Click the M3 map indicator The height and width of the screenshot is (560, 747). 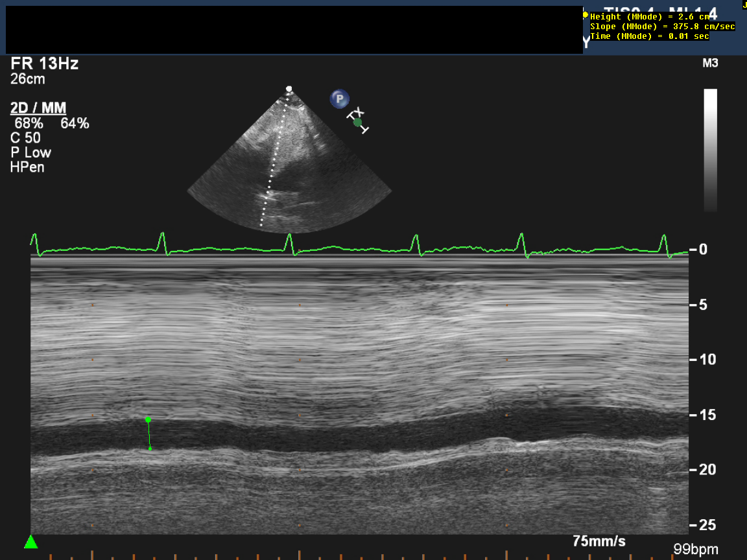click(x=710, y=64)
